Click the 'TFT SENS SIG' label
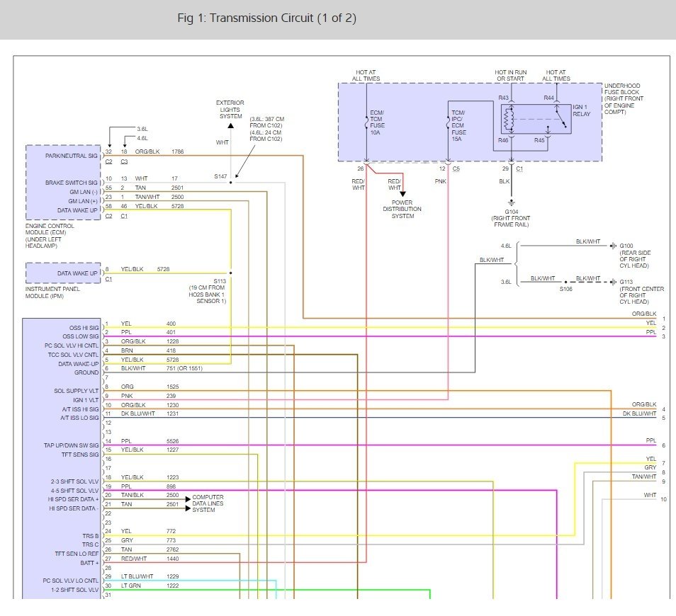This screenshot has width=676, height=616. (80, 455)
